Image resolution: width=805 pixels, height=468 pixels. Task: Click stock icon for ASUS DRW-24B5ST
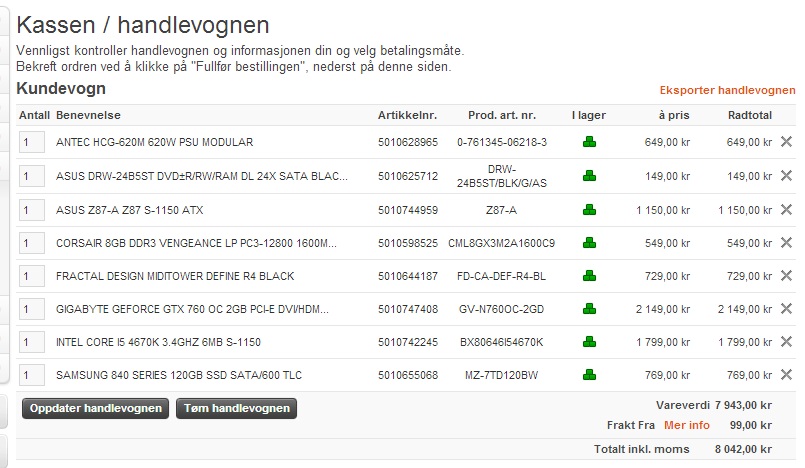pos(589,176)
